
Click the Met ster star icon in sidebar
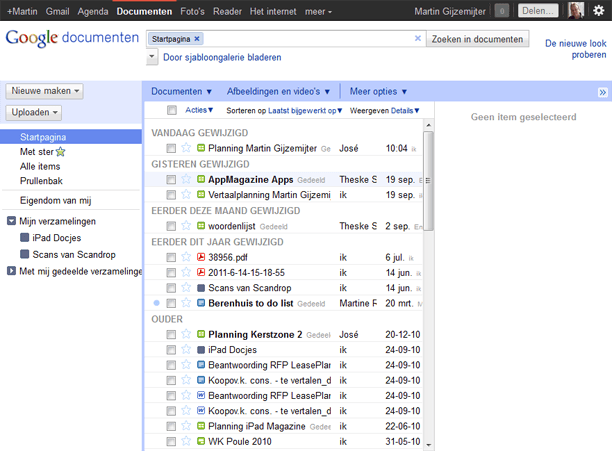[x=60, y=151]
